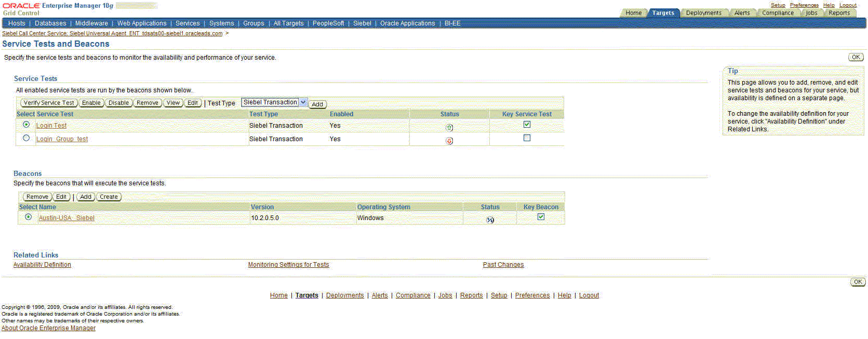The height and width of the screenshot is (339, 868).
Task: Click the Setup link in the header
Action: (x=778, y=5)
